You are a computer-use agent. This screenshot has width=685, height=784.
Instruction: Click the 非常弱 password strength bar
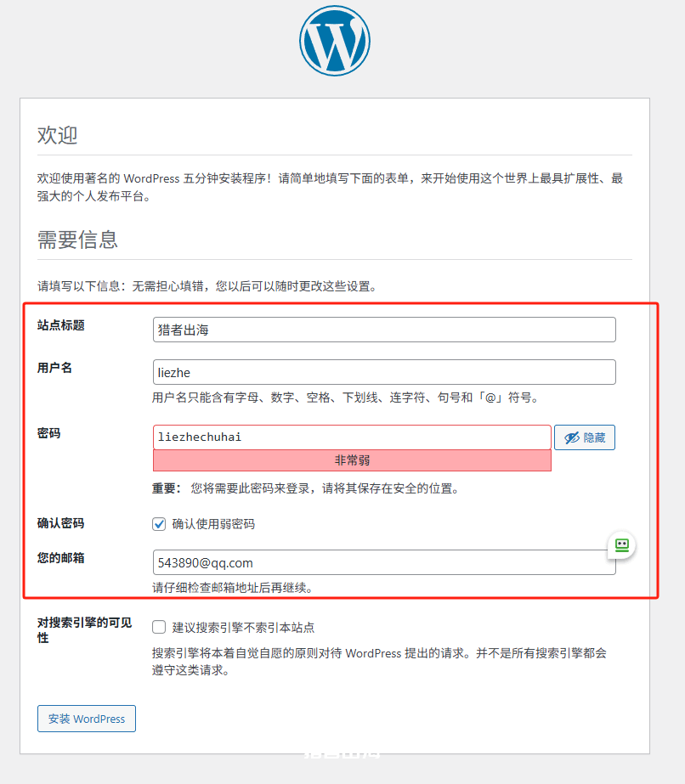tap(352, 460)
